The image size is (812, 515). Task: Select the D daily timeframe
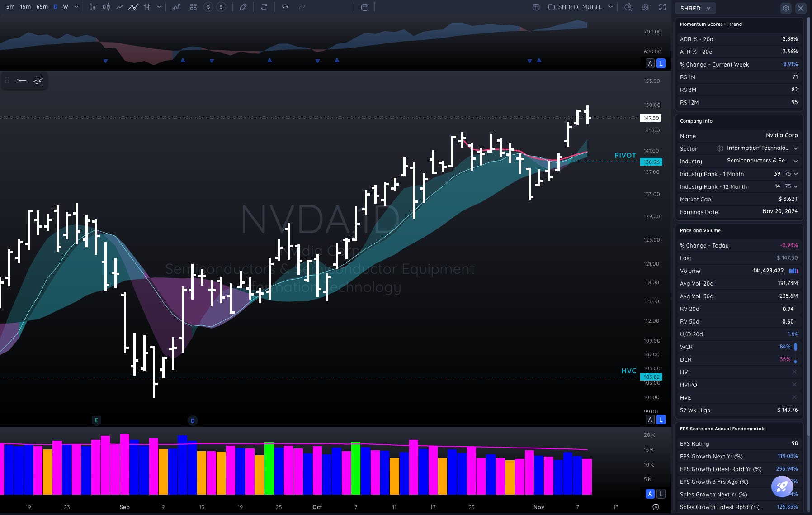pos(56,7)
